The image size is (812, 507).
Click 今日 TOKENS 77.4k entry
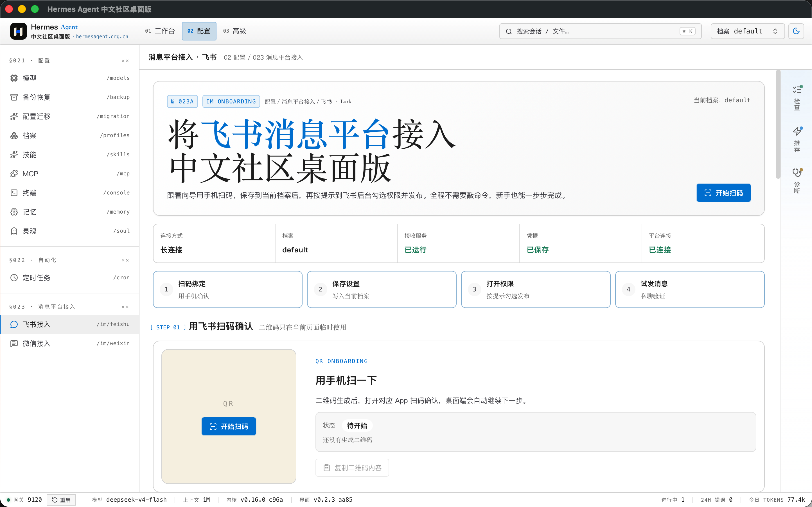coord(777,500)
